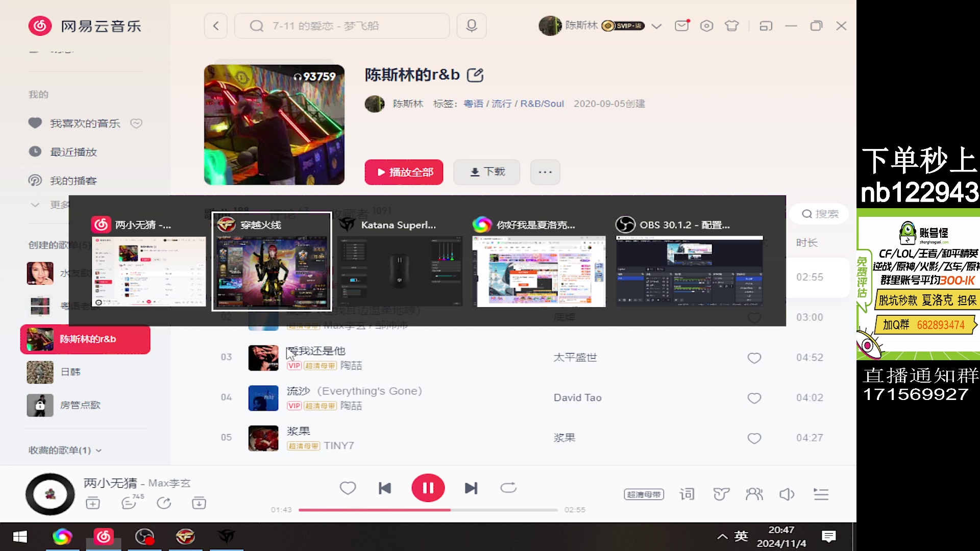Open the mail messages icon

click(x=682, y=26)
